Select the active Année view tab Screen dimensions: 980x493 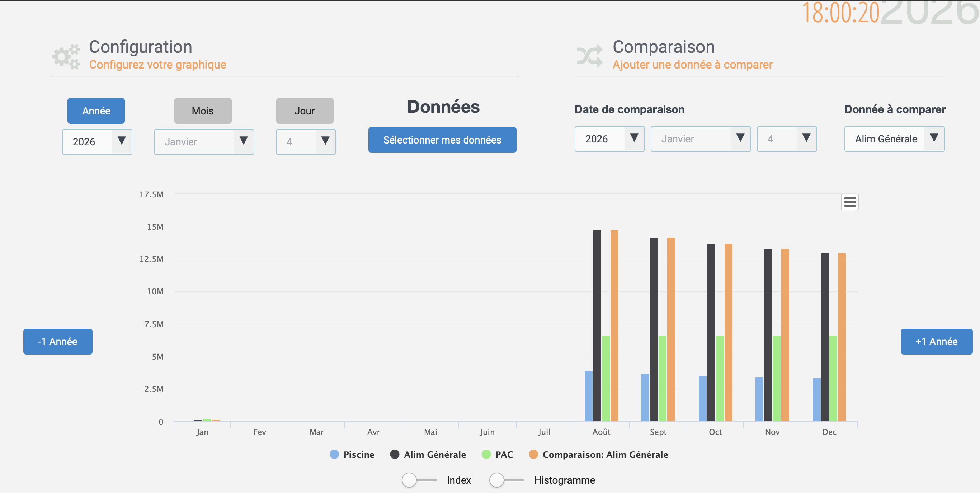tap(96, 111)
